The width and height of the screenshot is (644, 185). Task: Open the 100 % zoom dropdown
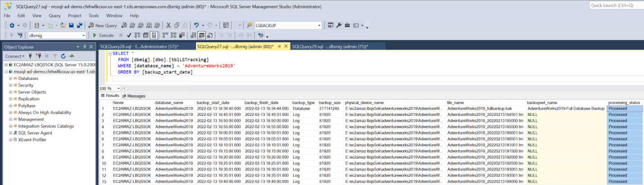coord(119,88)
